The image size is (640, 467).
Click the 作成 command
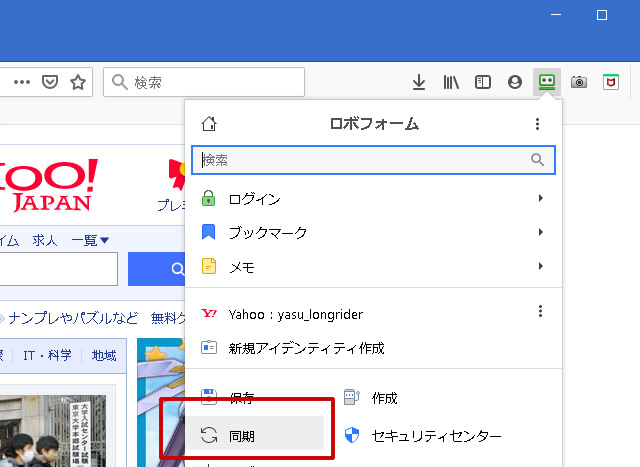384,397
